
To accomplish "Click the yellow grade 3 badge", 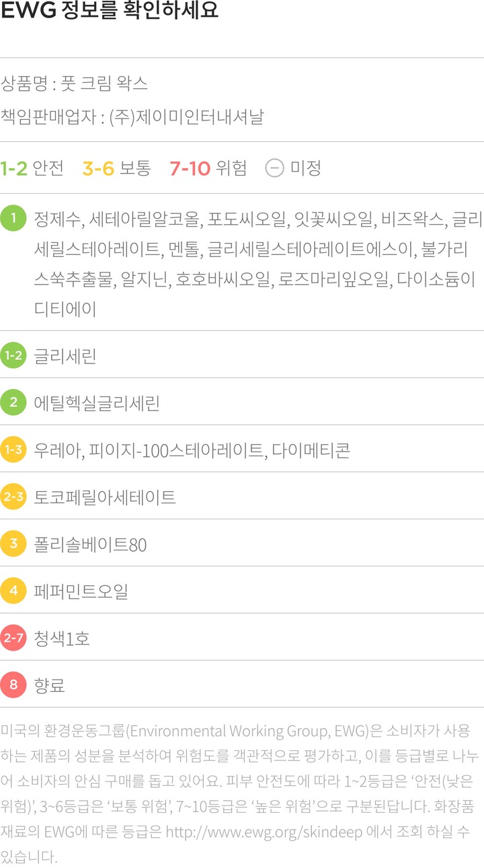I will 13,544.
